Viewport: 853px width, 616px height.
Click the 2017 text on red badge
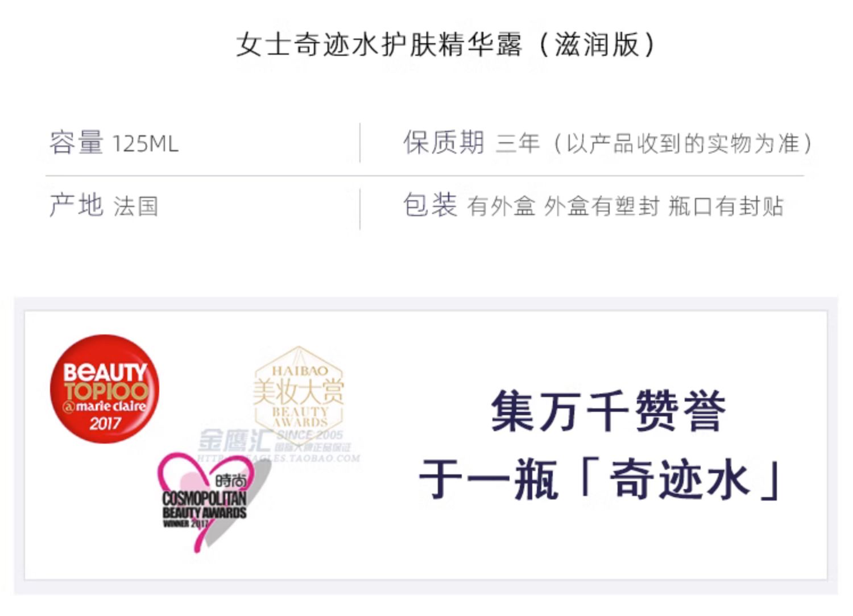[105, 423]
